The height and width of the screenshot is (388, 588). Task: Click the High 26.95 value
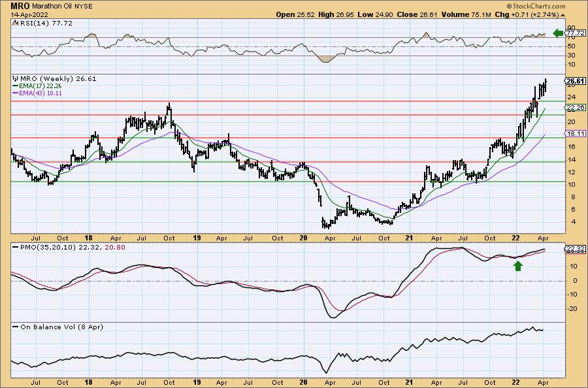click(336, 14)
